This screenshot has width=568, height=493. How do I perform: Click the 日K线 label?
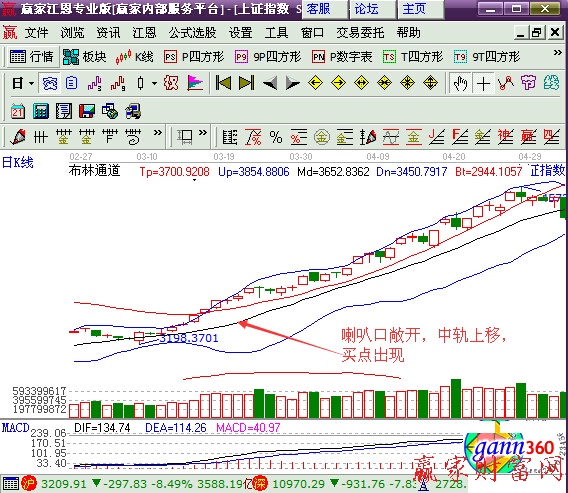18,162
